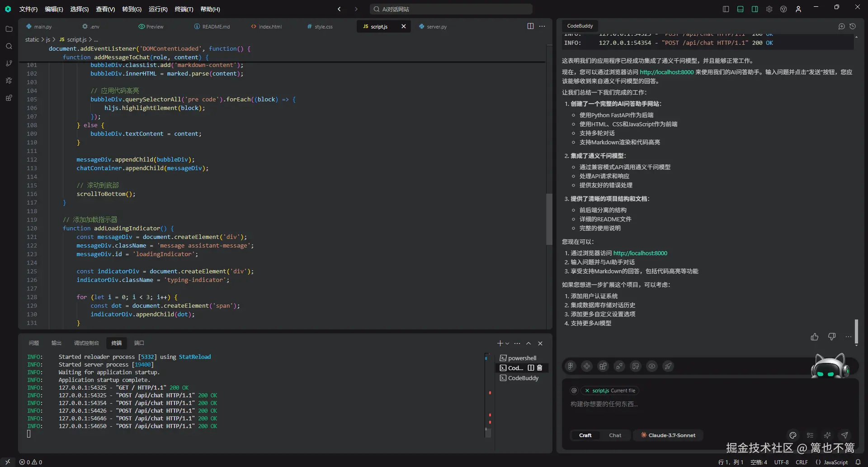Switch to Chat mode
The width and height of the screenshot is (868, 467).
(615, 435)
